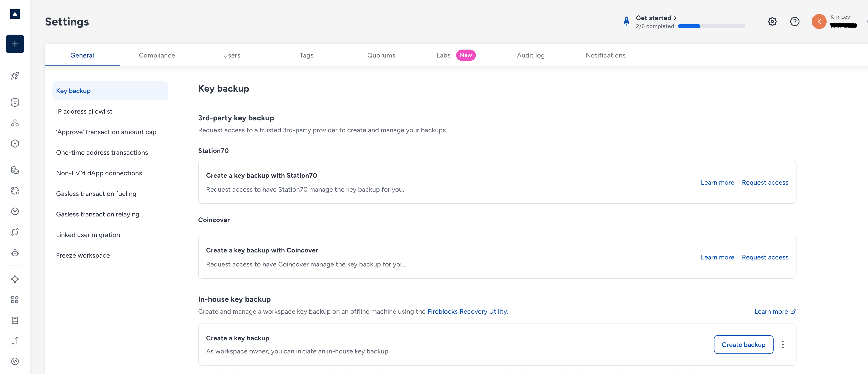This screenshot has height=374, width=868.
Task: Click the Create backup button
Action: [743, 344]
